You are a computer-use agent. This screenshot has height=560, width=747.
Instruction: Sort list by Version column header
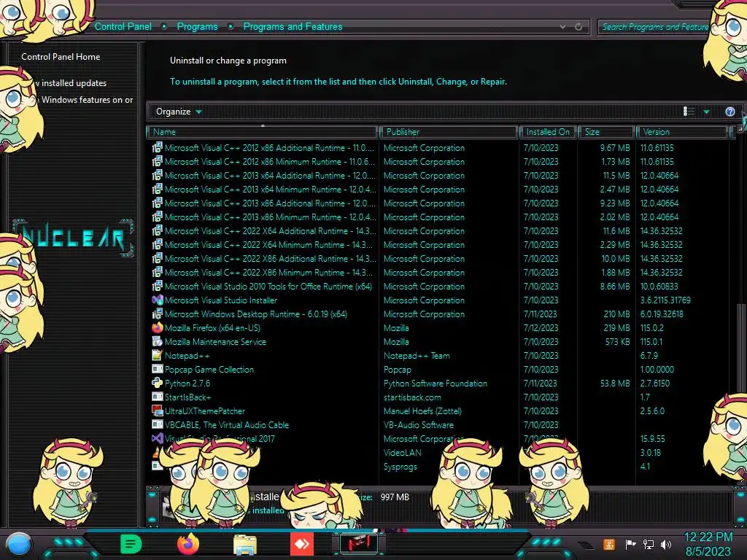(x=682, y=132)
